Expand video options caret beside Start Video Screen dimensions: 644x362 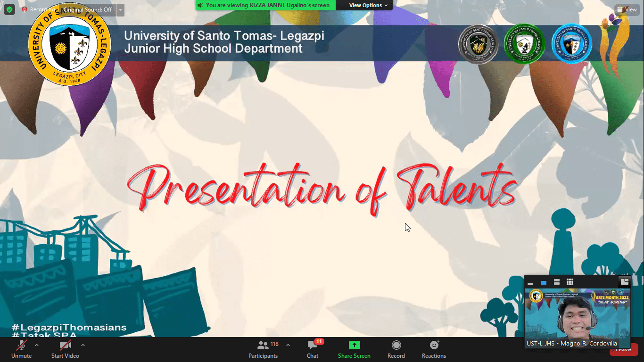coord(83,345)
